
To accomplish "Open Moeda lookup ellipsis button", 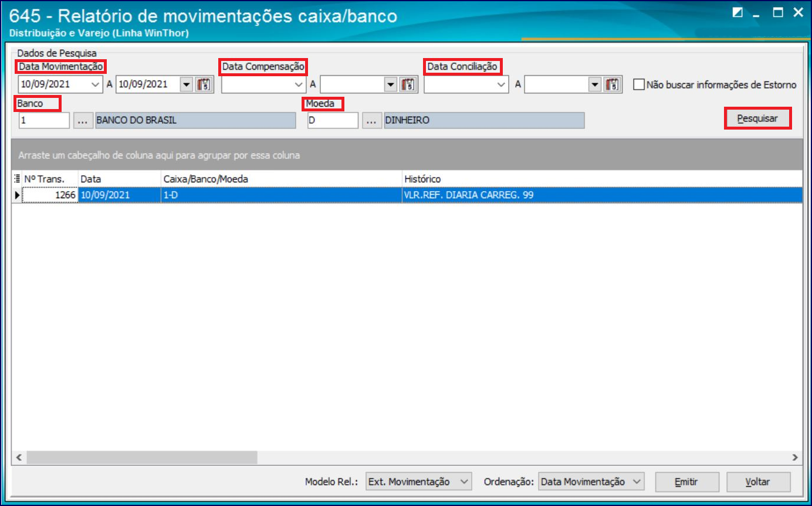I will pos(371,120).
